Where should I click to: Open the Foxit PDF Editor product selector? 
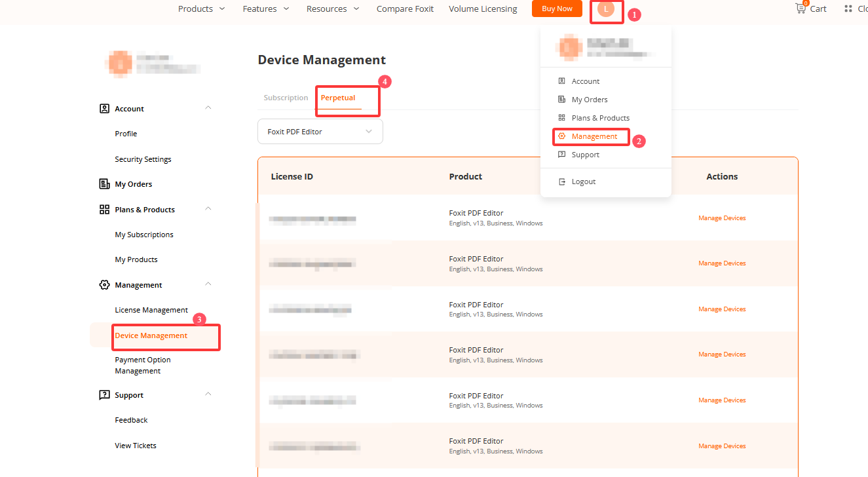click(x=320, y=132)
